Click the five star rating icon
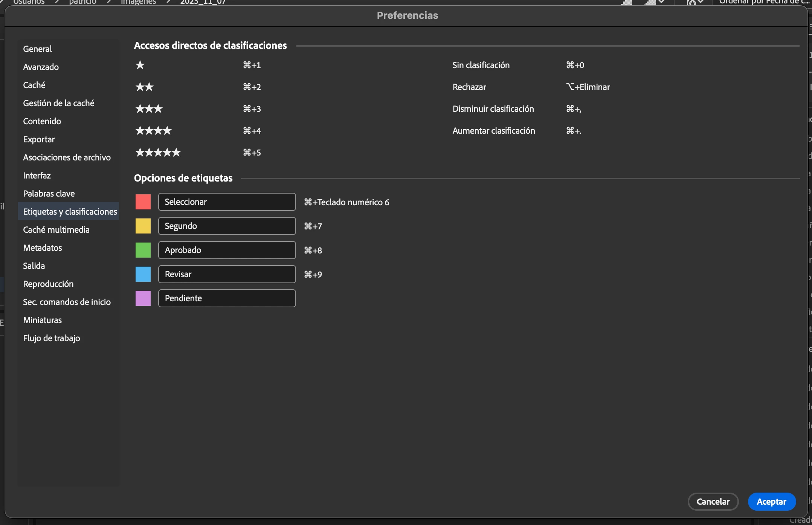The width and height of the screenshot is (812, 525). pyautogui.click(x=158, y=153)
